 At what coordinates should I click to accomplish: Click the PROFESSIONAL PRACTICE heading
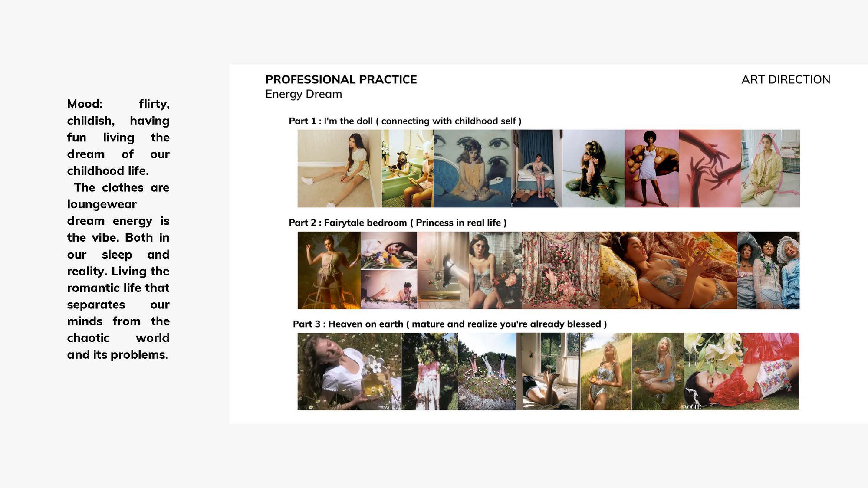(x=341, y=79)
